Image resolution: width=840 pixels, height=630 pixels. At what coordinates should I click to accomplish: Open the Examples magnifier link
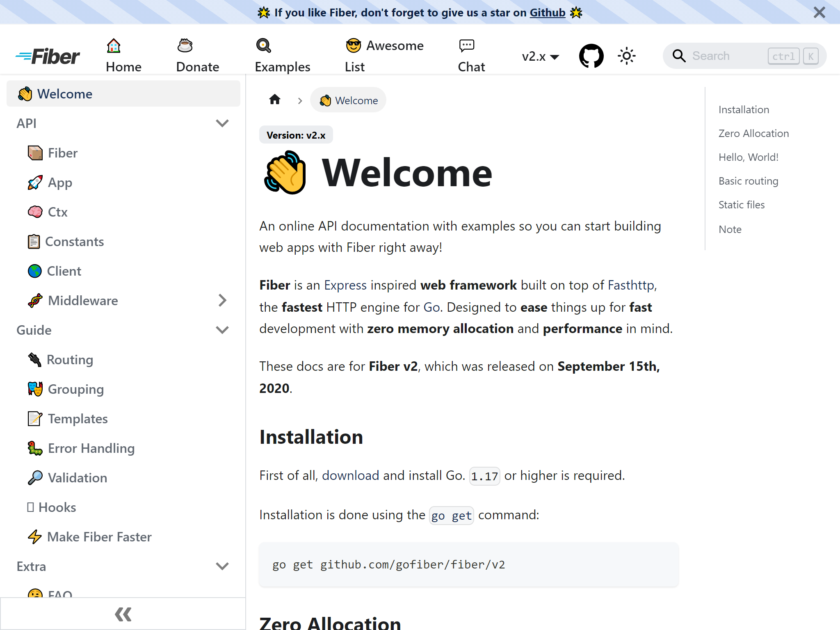coord(282,56)
